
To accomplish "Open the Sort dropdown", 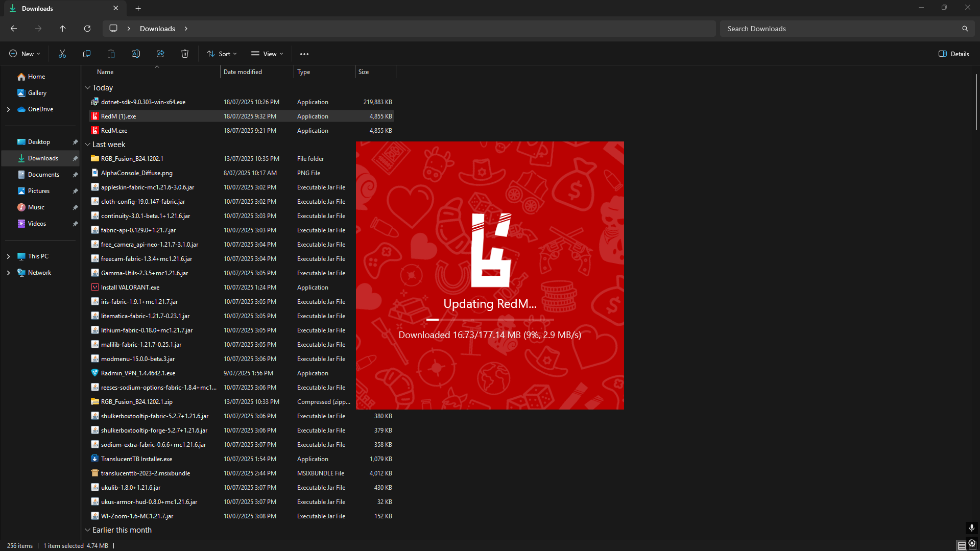I will point(222,54).
